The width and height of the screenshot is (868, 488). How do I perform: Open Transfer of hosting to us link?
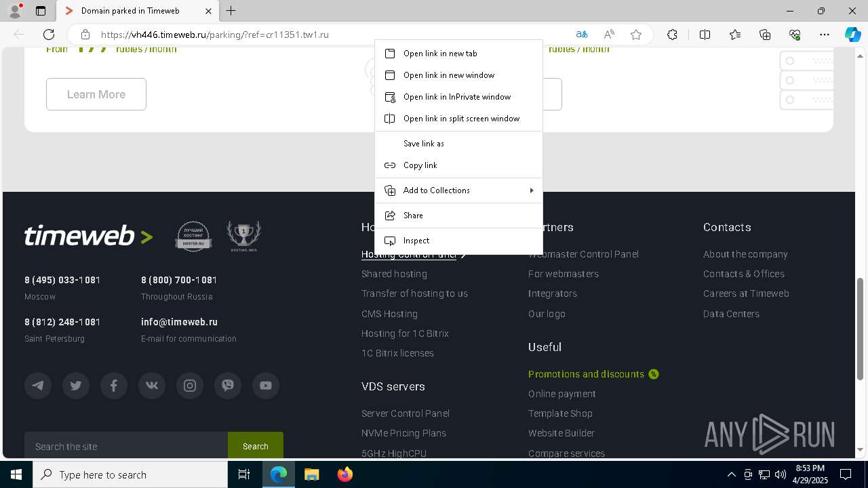coord(414,293)
